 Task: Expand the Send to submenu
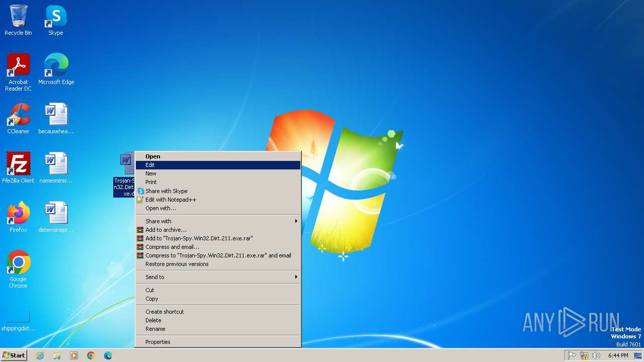218,277
